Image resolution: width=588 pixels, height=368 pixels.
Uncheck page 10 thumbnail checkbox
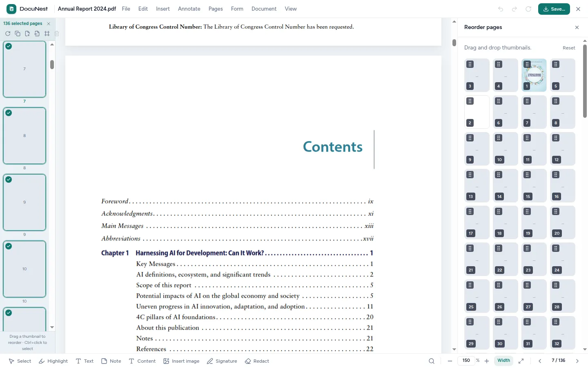(x=9, y=246)
